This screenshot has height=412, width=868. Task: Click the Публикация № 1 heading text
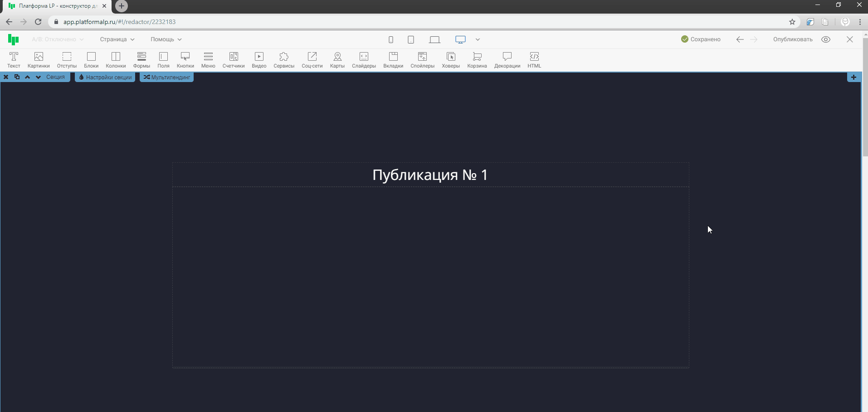point(430,175)
